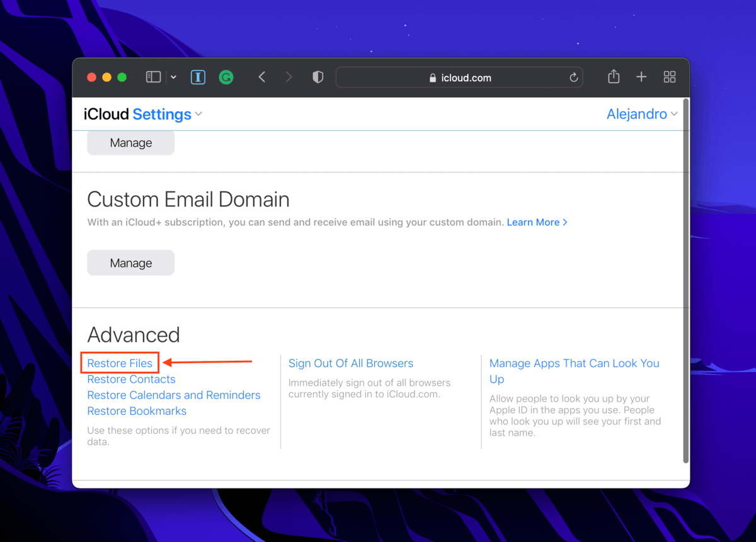This screenshot has width=756, height=542.
Task: Open a new tab with plus icon
Action: click(x=641, y=77)
